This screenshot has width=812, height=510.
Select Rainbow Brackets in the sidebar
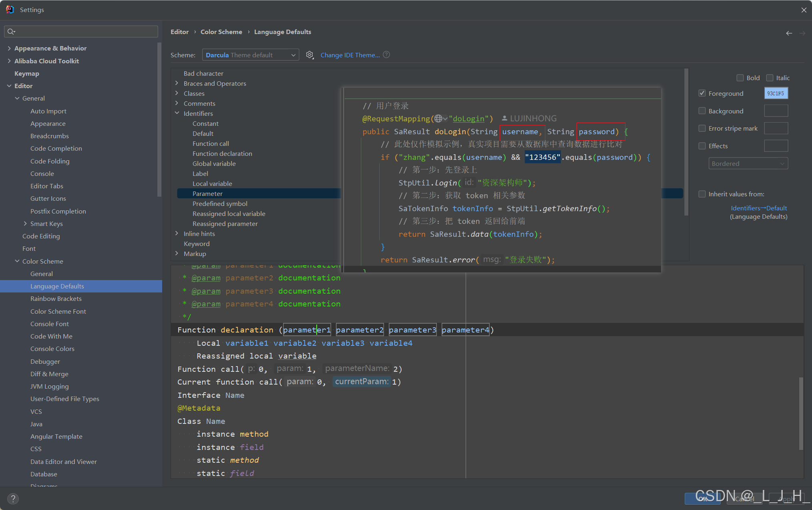pyautogui.click(x=56, y=298)
